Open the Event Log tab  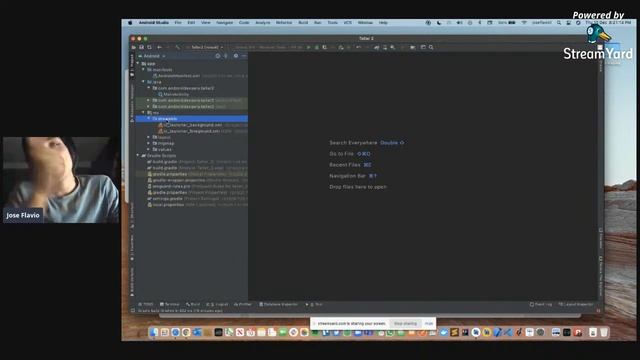[x=541, y=304]
